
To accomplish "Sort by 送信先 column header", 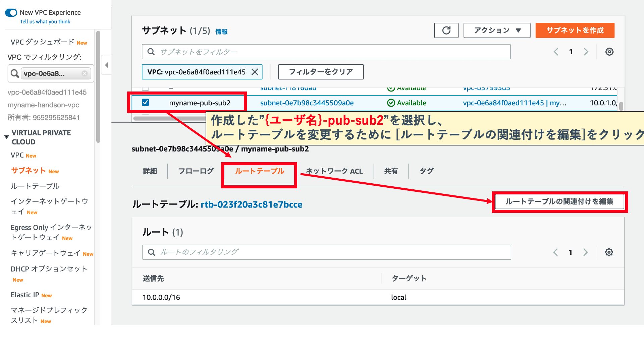I will [x=153, y=278].
